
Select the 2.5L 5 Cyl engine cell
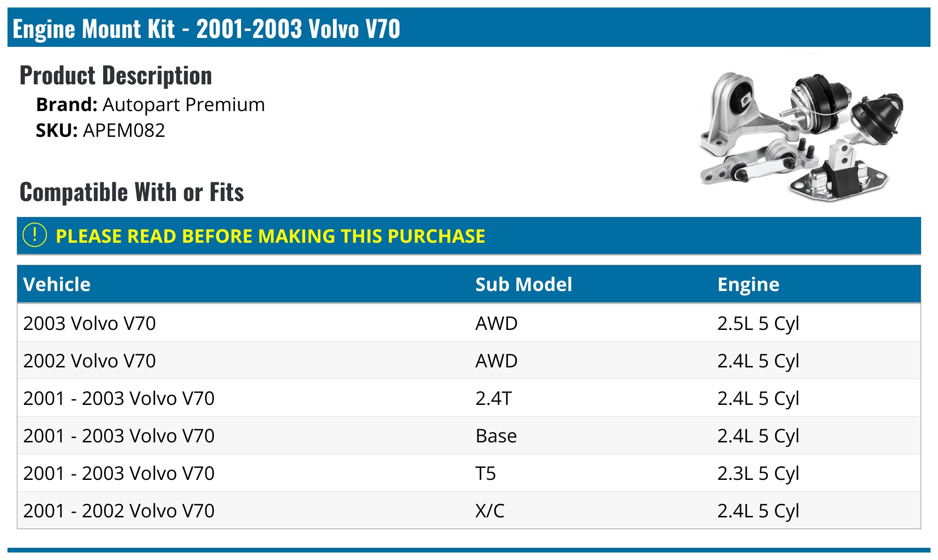coord(758,324)
